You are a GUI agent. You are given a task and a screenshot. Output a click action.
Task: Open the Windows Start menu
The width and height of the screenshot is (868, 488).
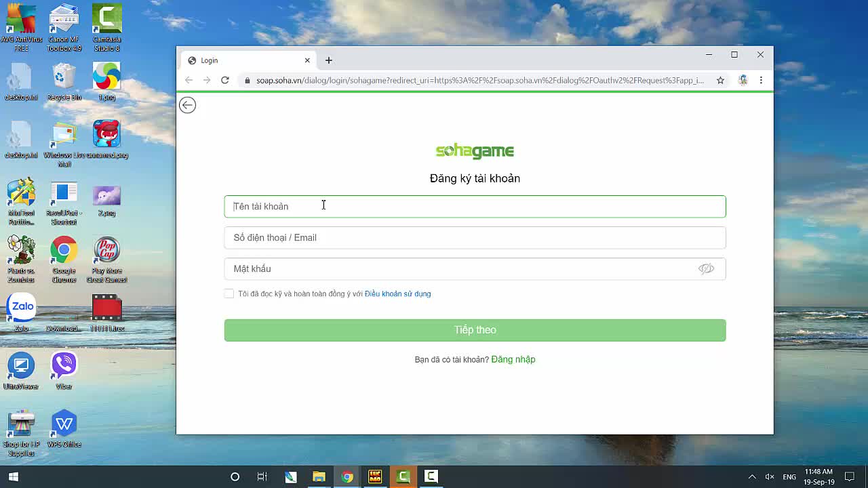13,476
